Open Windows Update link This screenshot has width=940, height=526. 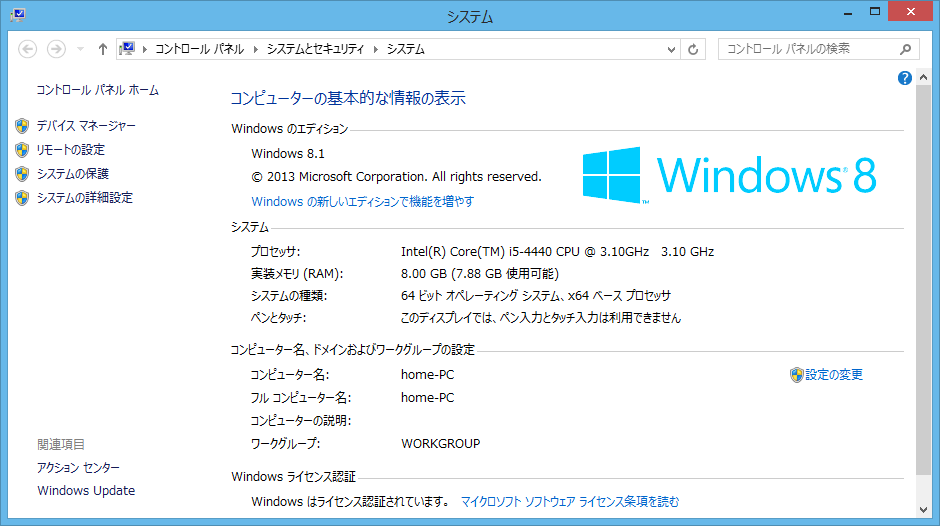click(86, 491)
